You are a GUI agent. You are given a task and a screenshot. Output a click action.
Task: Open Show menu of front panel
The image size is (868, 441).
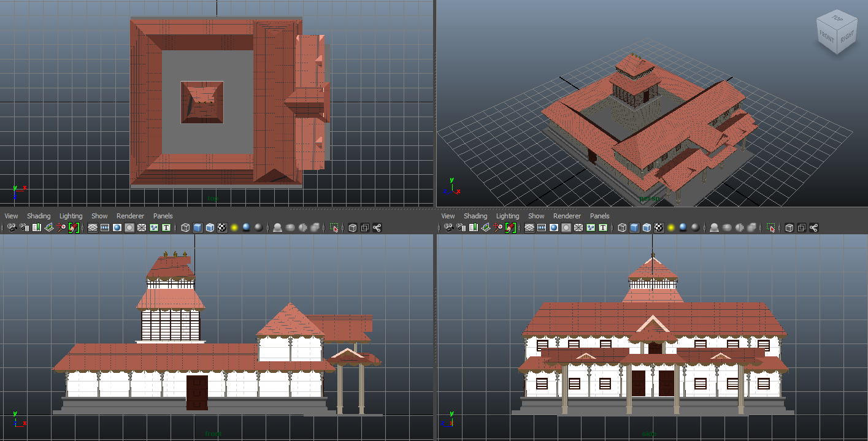99,216
